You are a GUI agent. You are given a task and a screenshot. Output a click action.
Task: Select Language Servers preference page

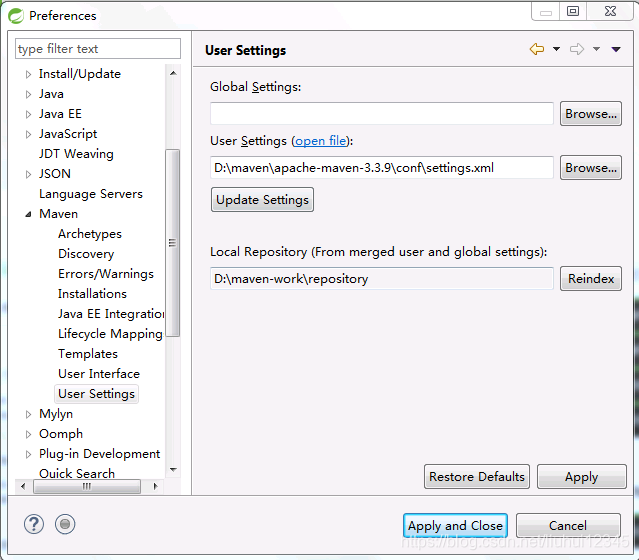coord(90,194)
